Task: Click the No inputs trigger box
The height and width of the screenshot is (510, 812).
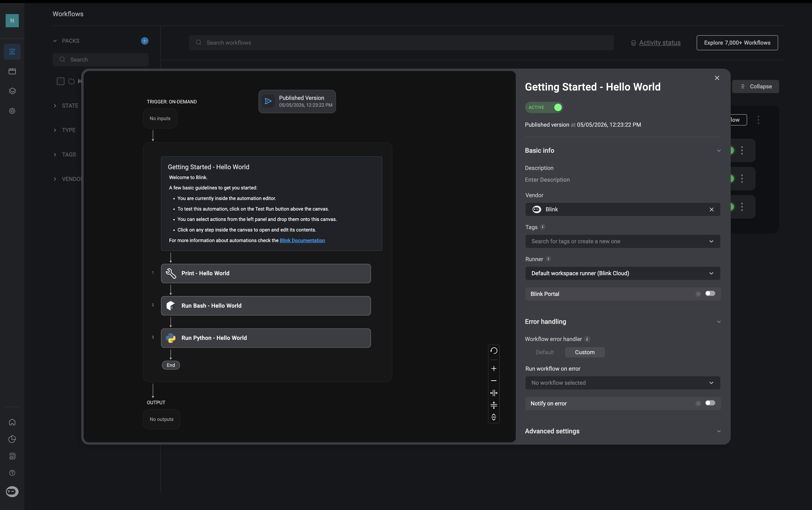Action: tap(160, 118)
